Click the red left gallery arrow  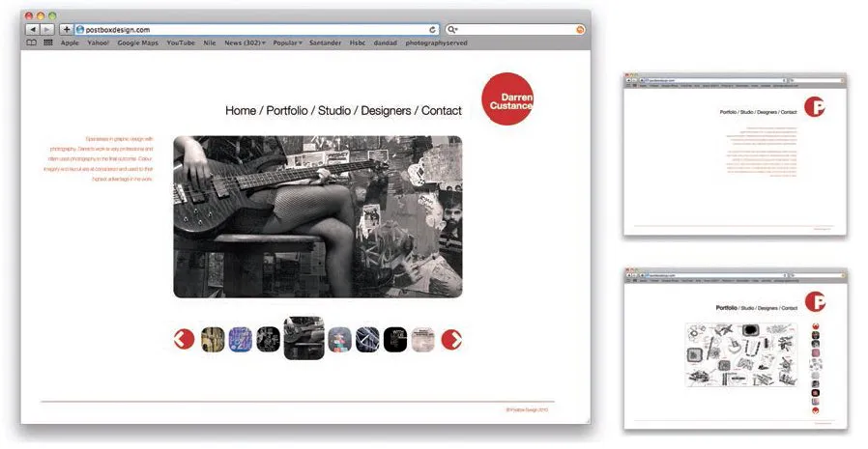184,339
